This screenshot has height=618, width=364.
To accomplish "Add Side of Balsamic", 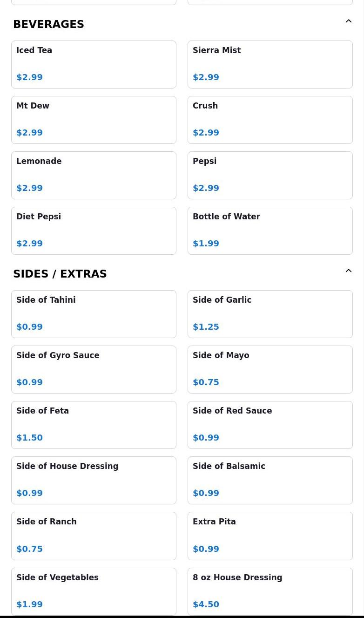I will (270, 480).
